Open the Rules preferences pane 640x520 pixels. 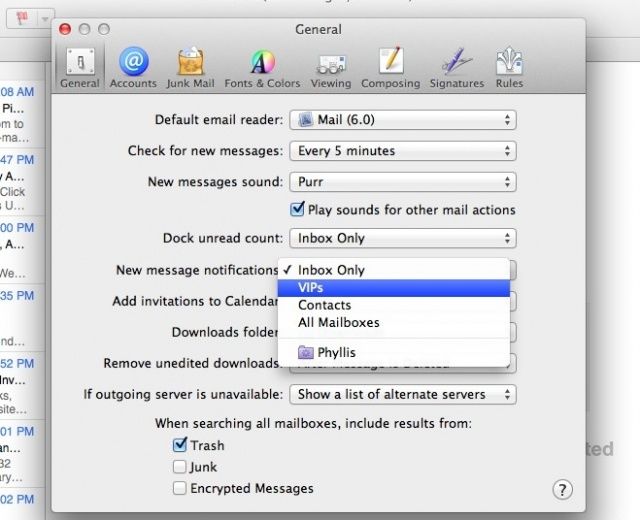pos(509,68)
